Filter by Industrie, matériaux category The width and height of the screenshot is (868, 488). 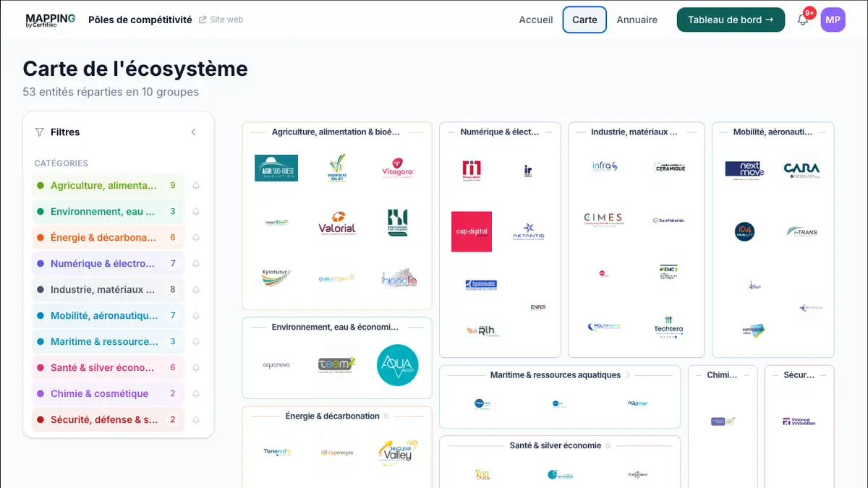click(x=109, y=290)
